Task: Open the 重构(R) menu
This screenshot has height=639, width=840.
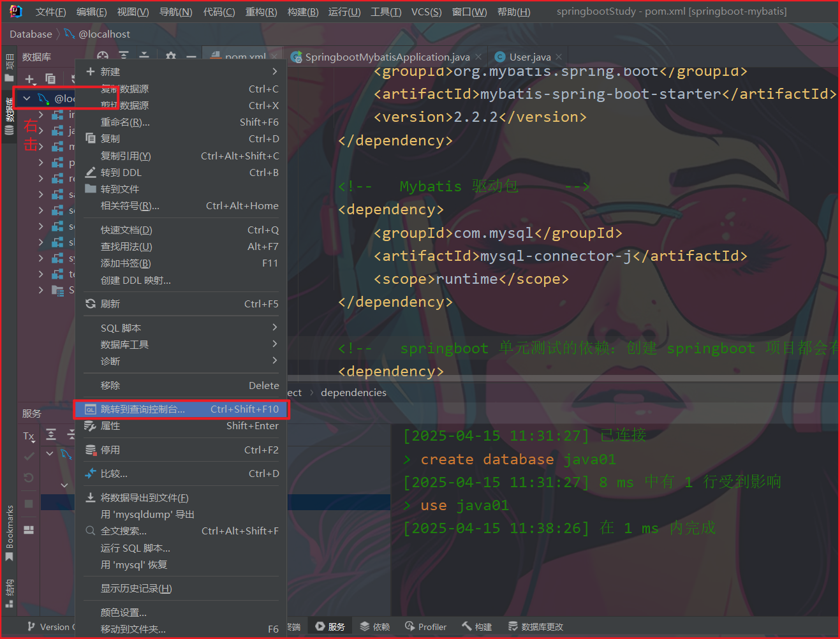Action: pyautogui.click(x=262, y=12)
